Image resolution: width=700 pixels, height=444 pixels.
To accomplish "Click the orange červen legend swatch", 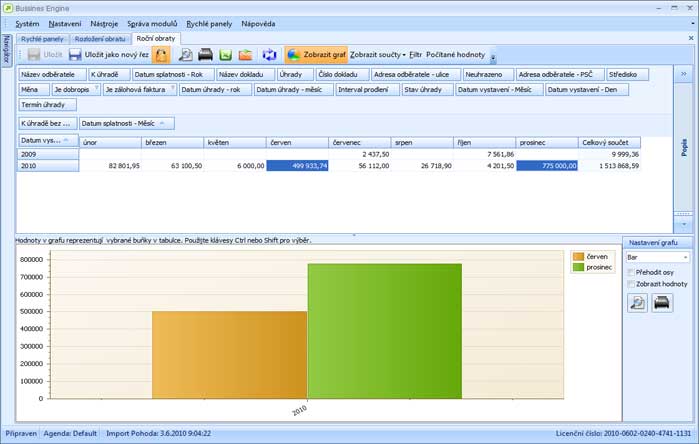I will [x=577, y=257].
